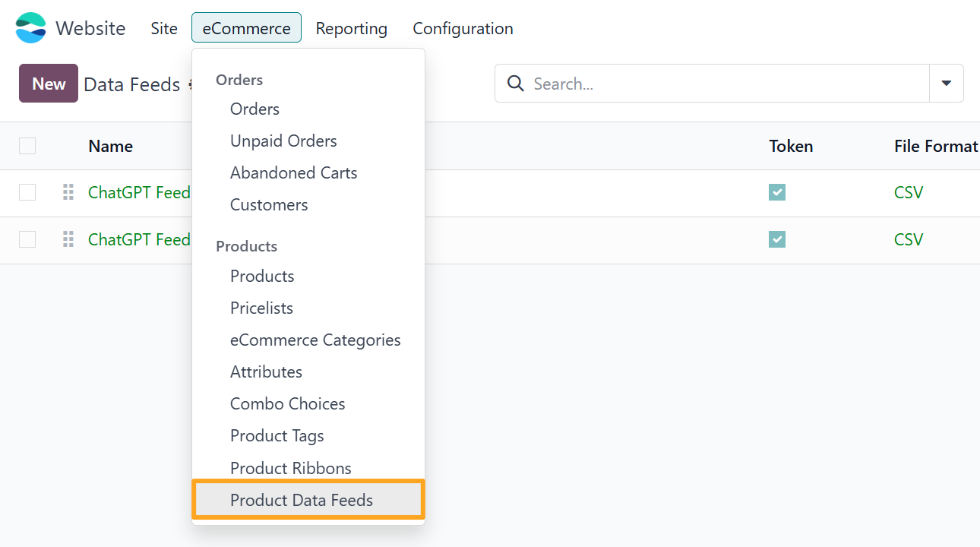
Task: Click the Data Feeds breadcrumb title
Action: tap(132, 84)
